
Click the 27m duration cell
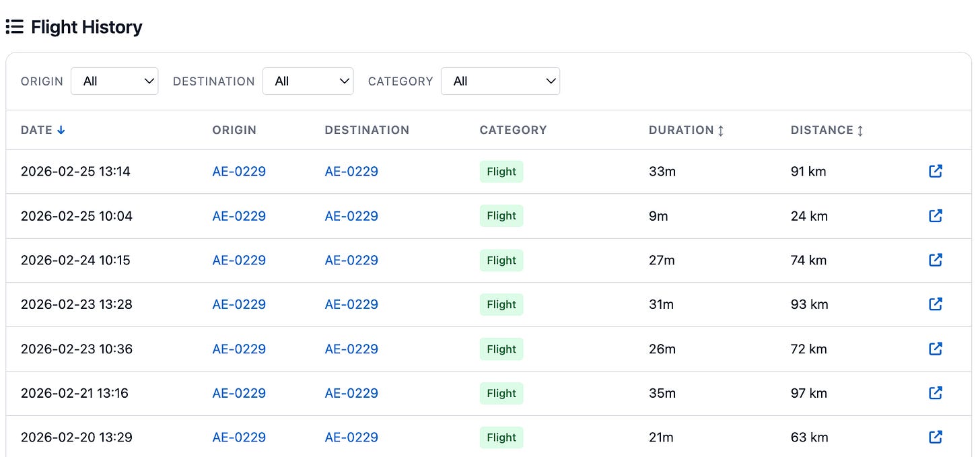[662, 260]
